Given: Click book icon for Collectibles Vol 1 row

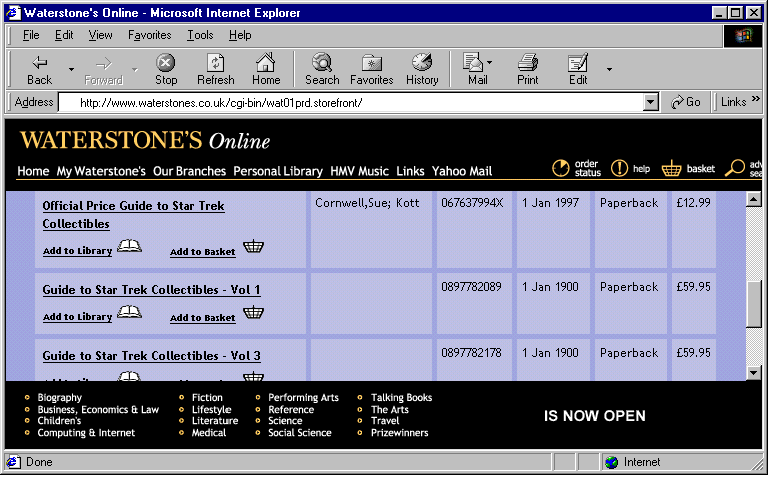Looking at the screenshot, I should 129,312.
